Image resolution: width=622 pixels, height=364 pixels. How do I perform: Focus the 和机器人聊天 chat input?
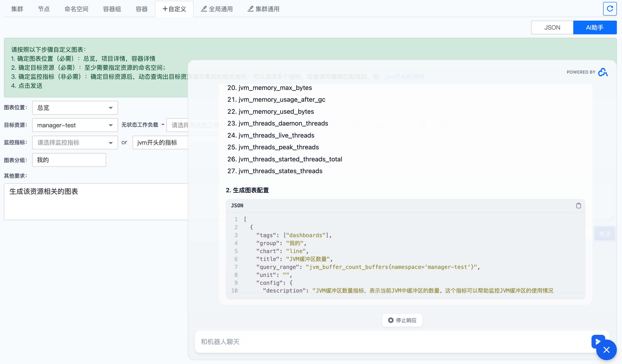(x=392, y=341)
